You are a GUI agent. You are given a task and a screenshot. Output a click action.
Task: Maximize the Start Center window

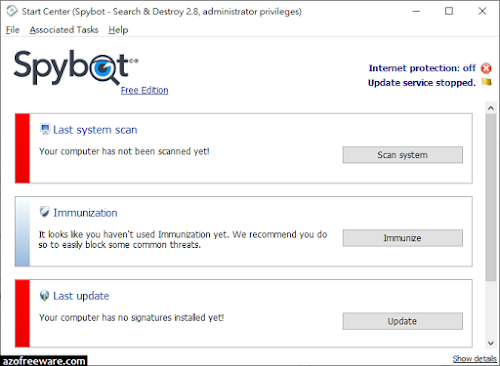coord(449,11)
